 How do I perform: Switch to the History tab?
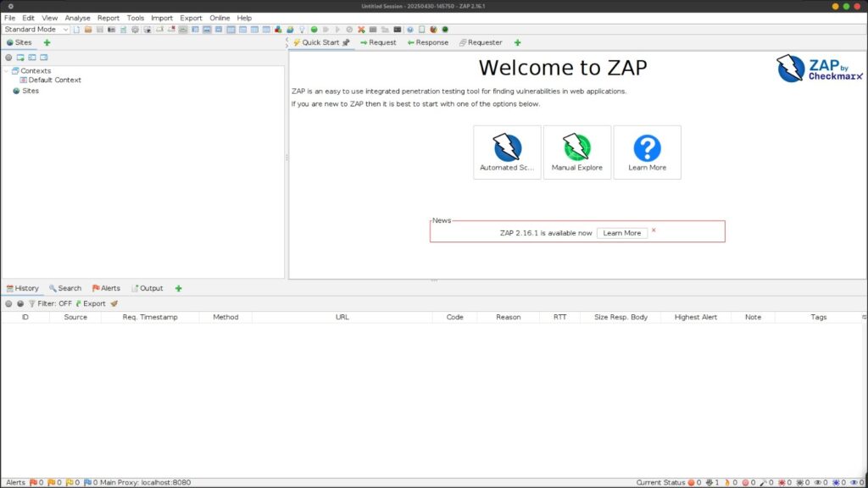click(x=23, y=288)
